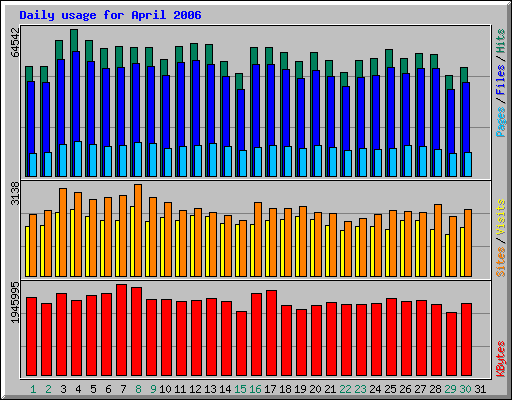Image resolution: width=512 pixels, height=400 pixels.
Task: Select day 23 on the x-axis
Action: tap(360, 389)
